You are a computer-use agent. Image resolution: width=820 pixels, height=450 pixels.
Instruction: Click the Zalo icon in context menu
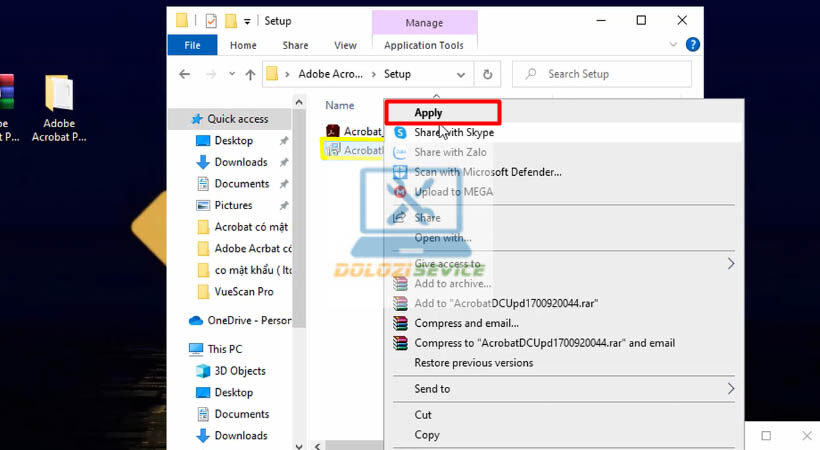click(x=400, y=152)
